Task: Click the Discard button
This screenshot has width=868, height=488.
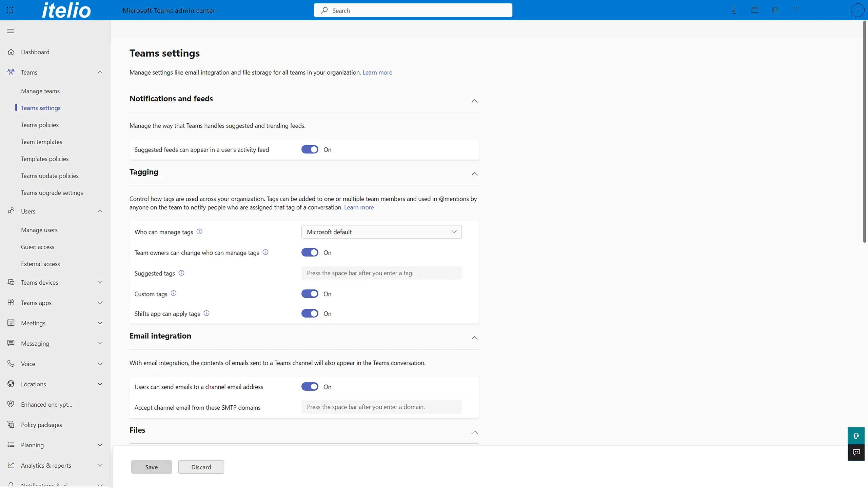Action: pyautogui.click(x=201, y=467)
